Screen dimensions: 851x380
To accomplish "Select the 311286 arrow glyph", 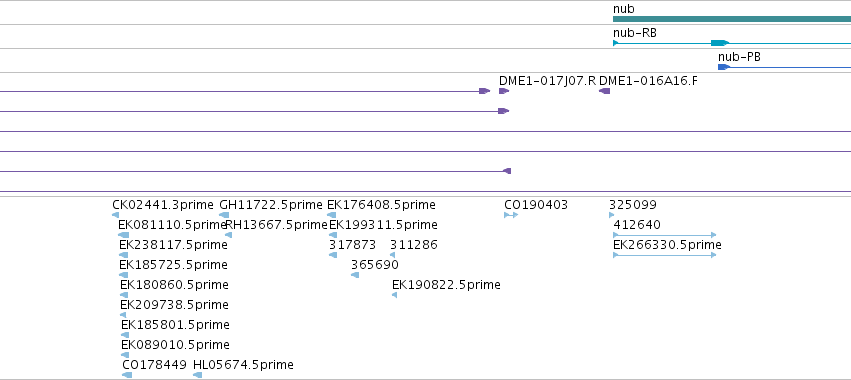I will [392, 255].
